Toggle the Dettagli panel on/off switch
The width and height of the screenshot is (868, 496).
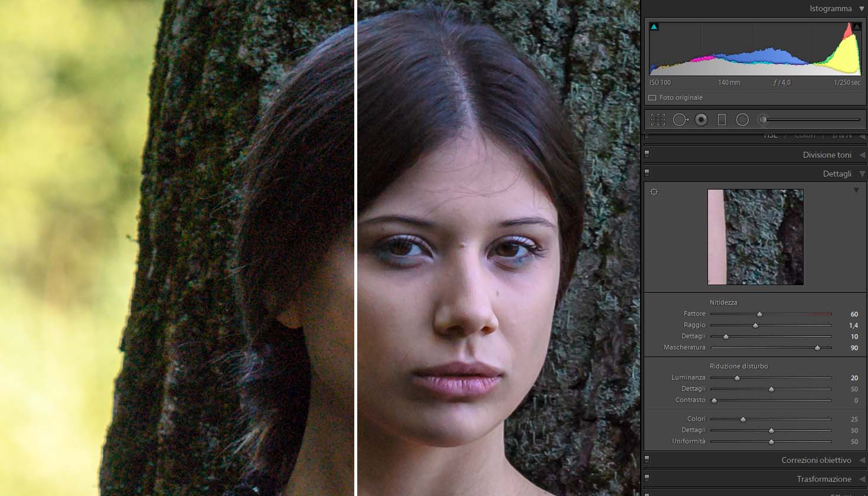tap(647, 173)
